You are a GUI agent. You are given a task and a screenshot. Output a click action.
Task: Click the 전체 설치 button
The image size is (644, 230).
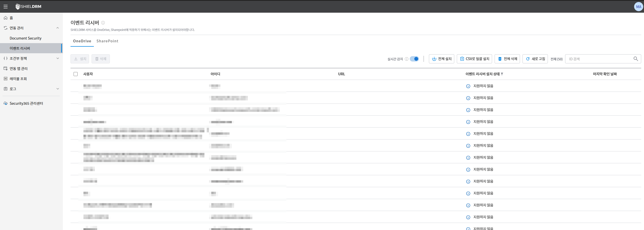442,59
